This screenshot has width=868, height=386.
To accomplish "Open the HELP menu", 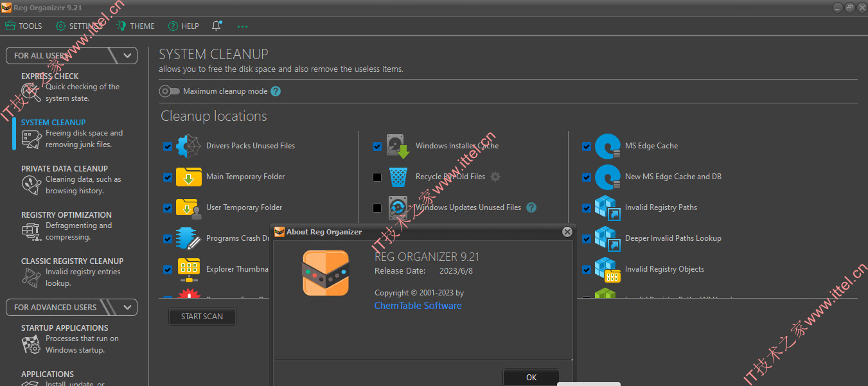I will (x=184, y=26).
